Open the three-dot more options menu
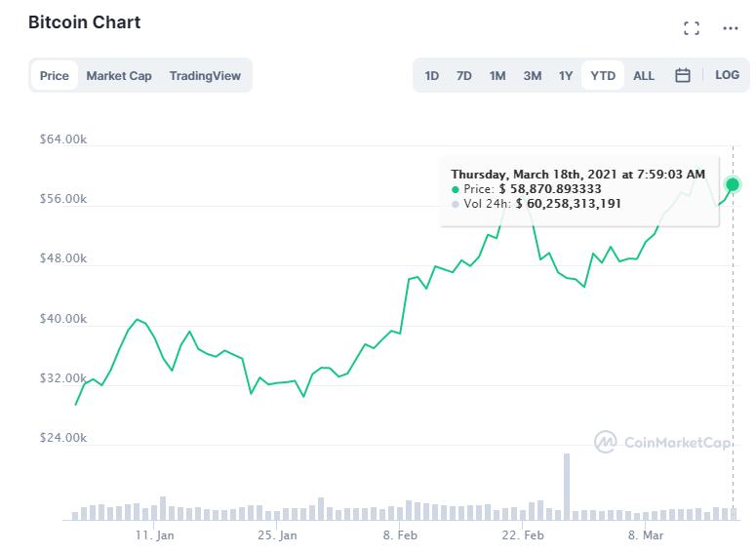The height and width of the screenshot is (553, 756). click(731, 28)
